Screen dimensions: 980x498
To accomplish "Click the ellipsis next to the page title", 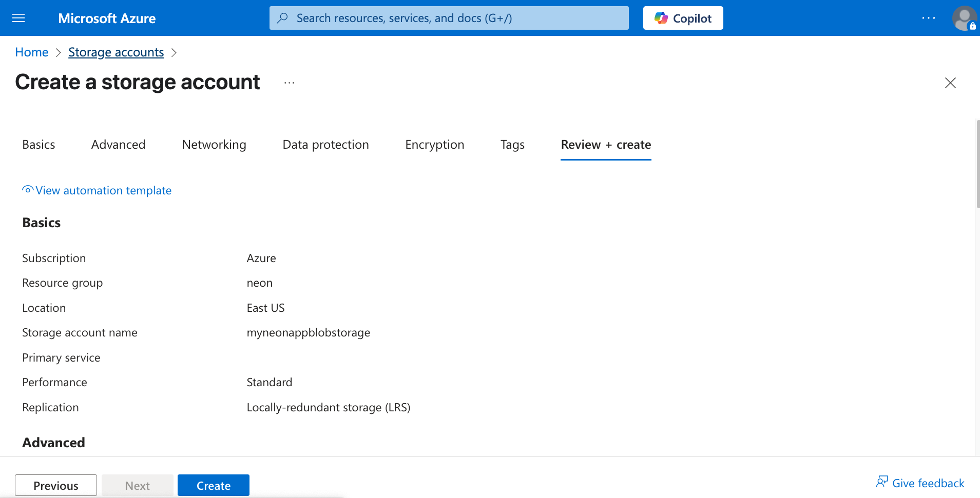I will point(289,82).
